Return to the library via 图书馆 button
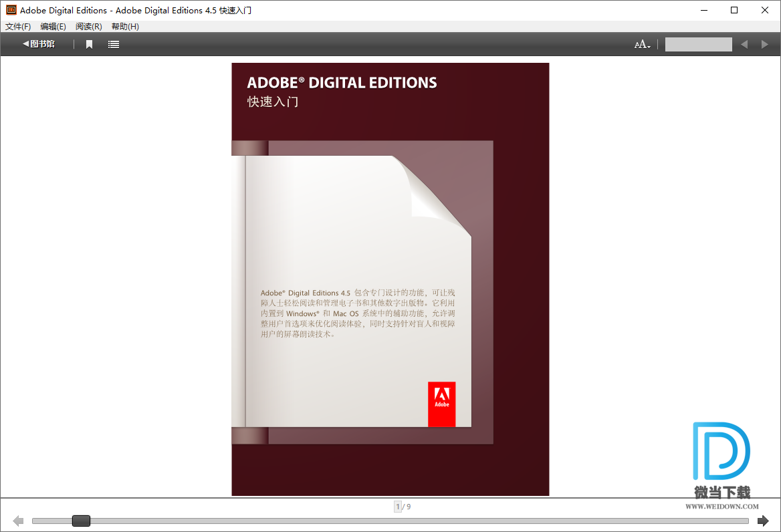 coord(38,44)
